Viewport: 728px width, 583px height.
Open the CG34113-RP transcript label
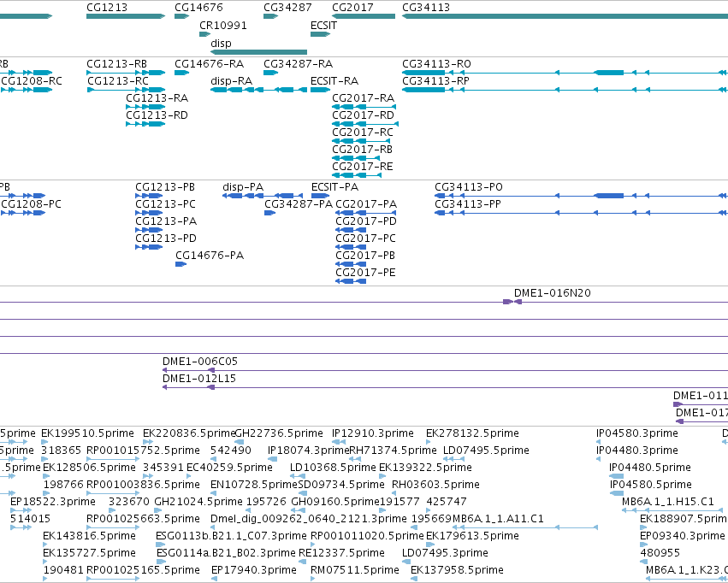[435, 81]
